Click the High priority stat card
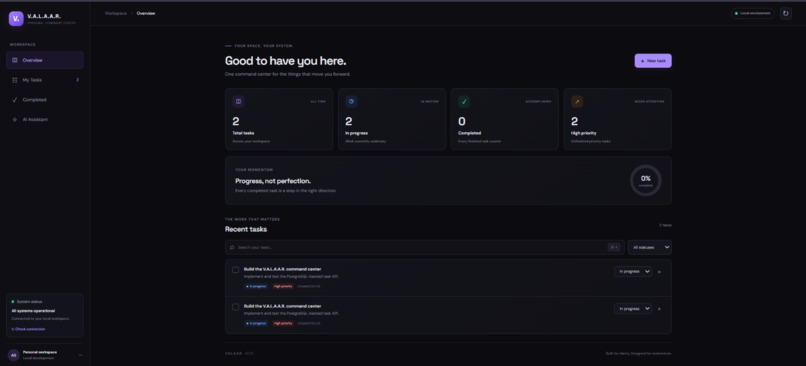This screenshot has width=806, height=366. (x=617, y=119)
